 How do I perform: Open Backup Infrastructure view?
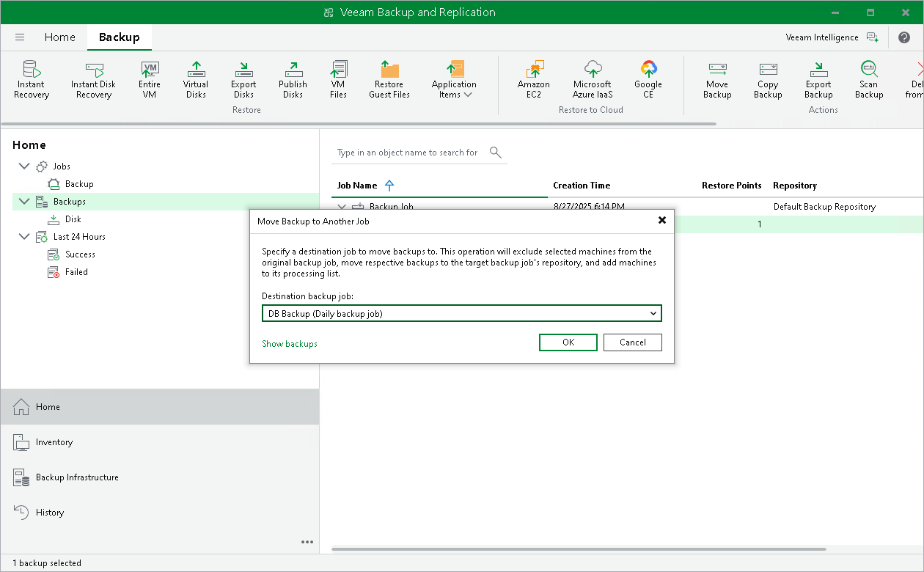pyautogui.click(x=160, y=477)
